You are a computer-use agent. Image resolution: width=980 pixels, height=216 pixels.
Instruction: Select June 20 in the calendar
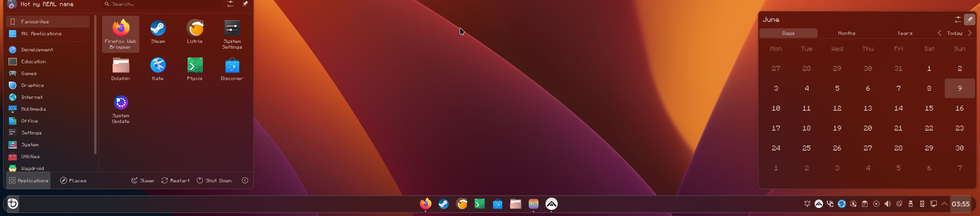click(x=868, y=128)
